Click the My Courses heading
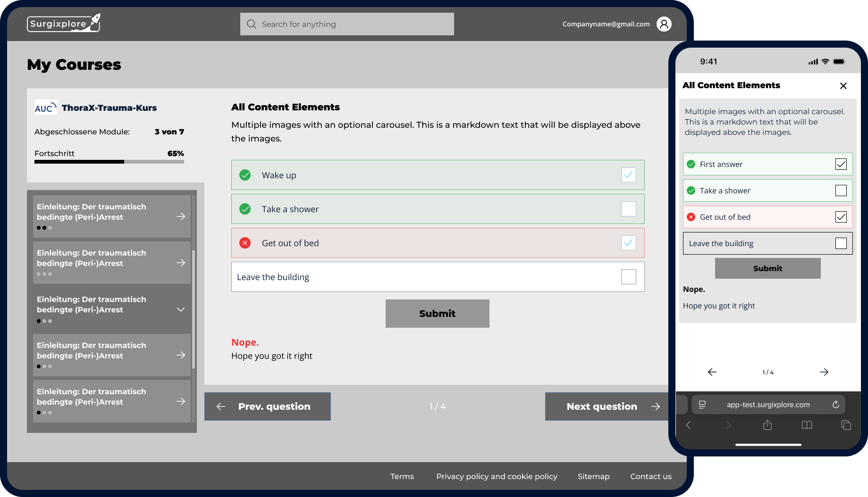Screen dimensions: 868x497 [74, 65]
